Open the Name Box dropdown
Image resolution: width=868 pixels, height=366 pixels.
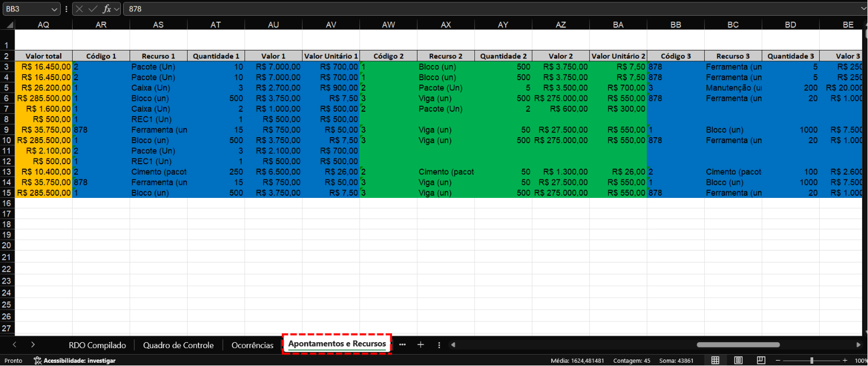[x=54, y=9]
